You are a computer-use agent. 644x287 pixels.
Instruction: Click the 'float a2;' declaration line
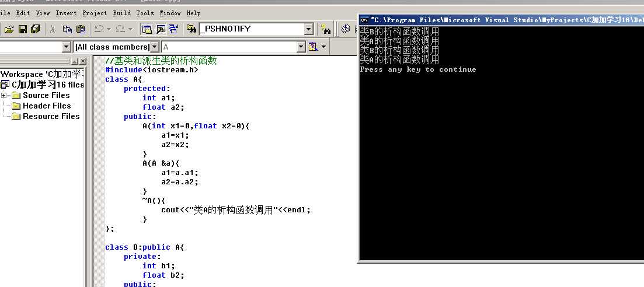163,107
